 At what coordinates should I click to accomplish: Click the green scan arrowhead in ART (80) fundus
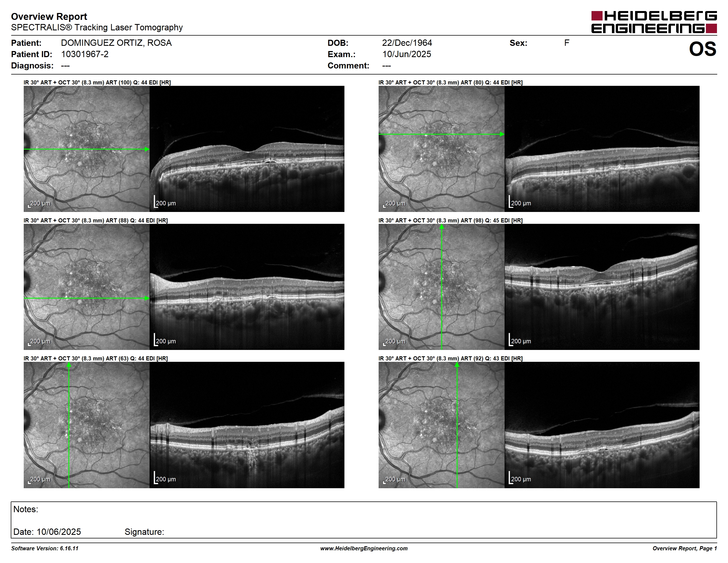coord(502,134)
